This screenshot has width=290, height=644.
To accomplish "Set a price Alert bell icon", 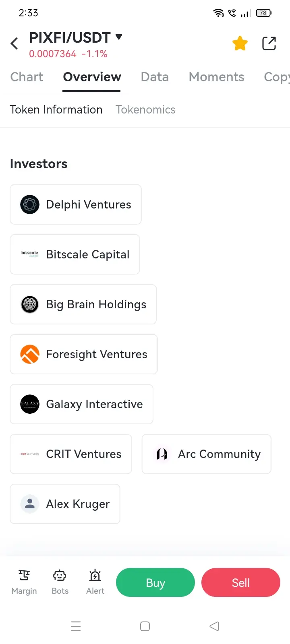I will [95, 576].
